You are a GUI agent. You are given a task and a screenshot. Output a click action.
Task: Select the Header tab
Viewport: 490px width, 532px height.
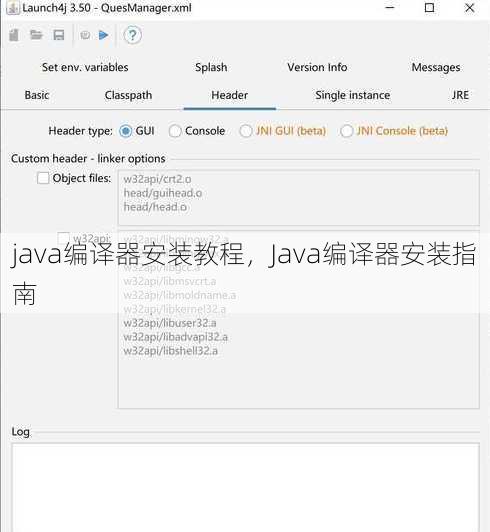[x=229, y=95]
